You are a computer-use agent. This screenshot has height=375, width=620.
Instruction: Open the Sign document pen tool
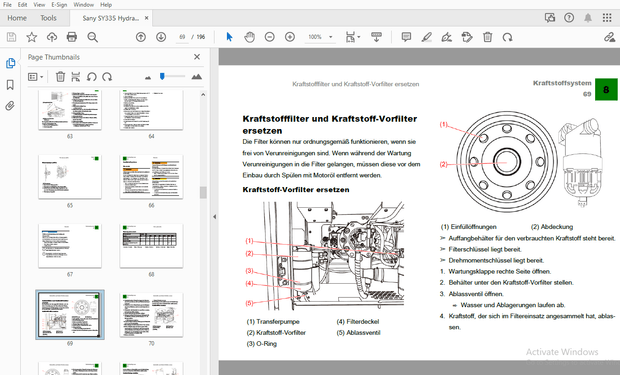coord(447,37)
